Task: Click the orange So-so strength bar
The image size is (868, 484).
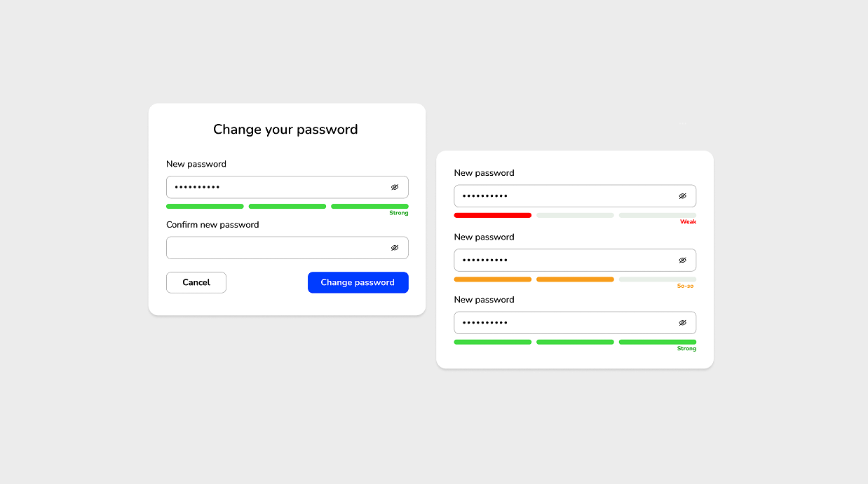Action: pos(493,279)
